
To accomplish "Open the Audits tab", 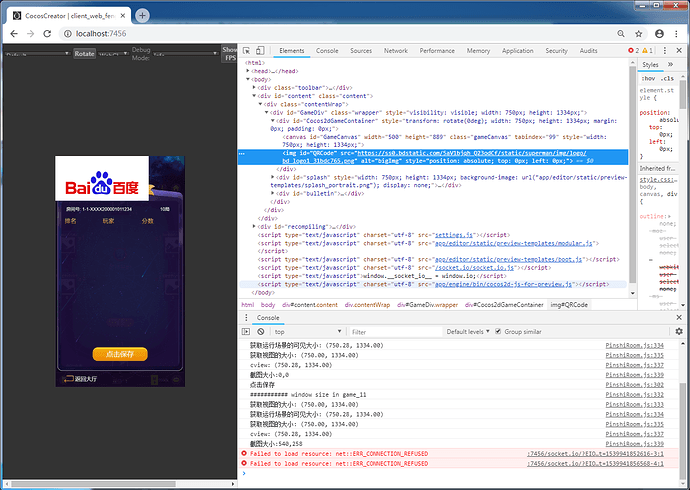I will 588,51.
